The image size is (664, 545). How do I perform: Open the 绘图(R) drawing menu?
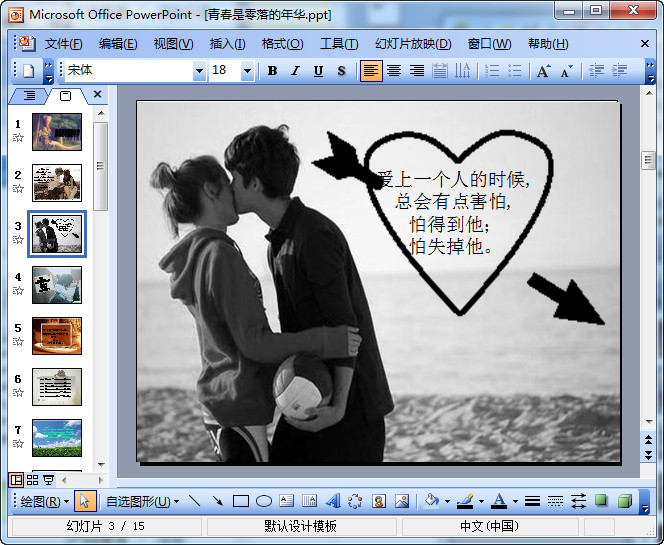point(44,502)
